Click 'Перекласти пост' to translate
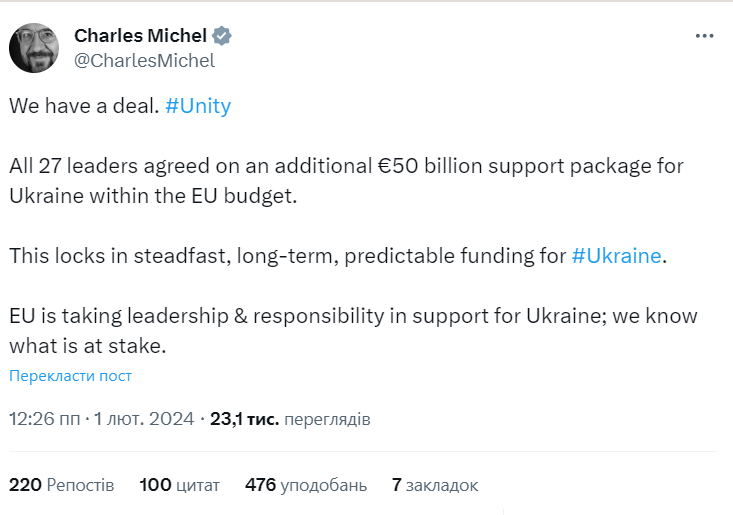733x515 pixels. click(x=71, y=376)
